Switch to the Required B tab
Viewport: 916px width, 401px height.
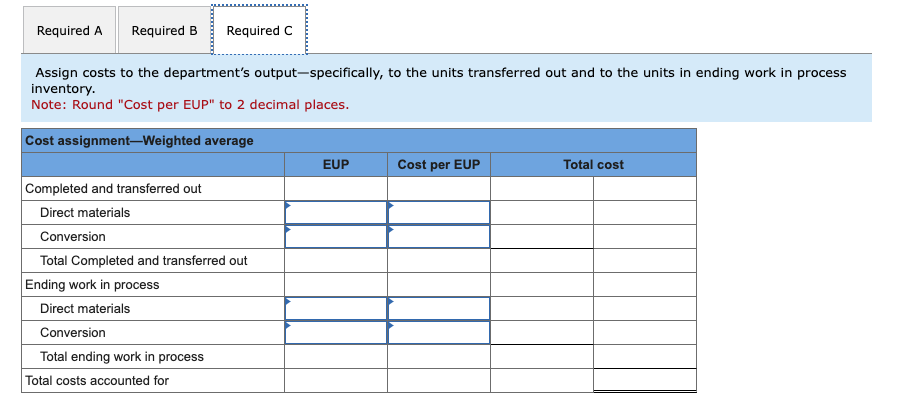[x=164, y=30]
